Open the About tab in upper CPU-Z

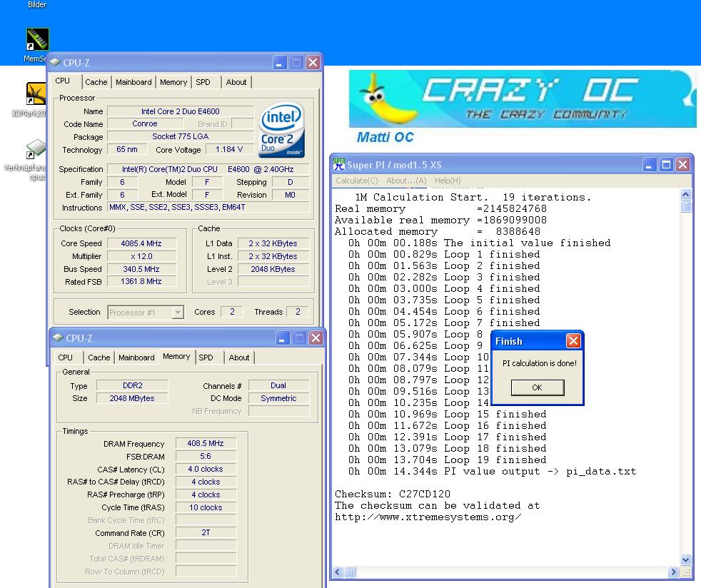click(236, 82)
